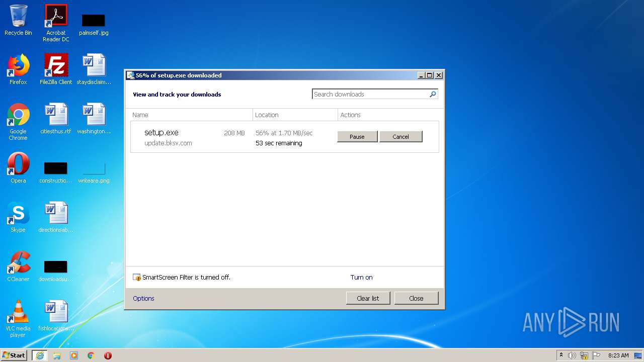Launch Skype desktop shortcut
The width and height of the screenshot is (644, 362).
(18, 217)
